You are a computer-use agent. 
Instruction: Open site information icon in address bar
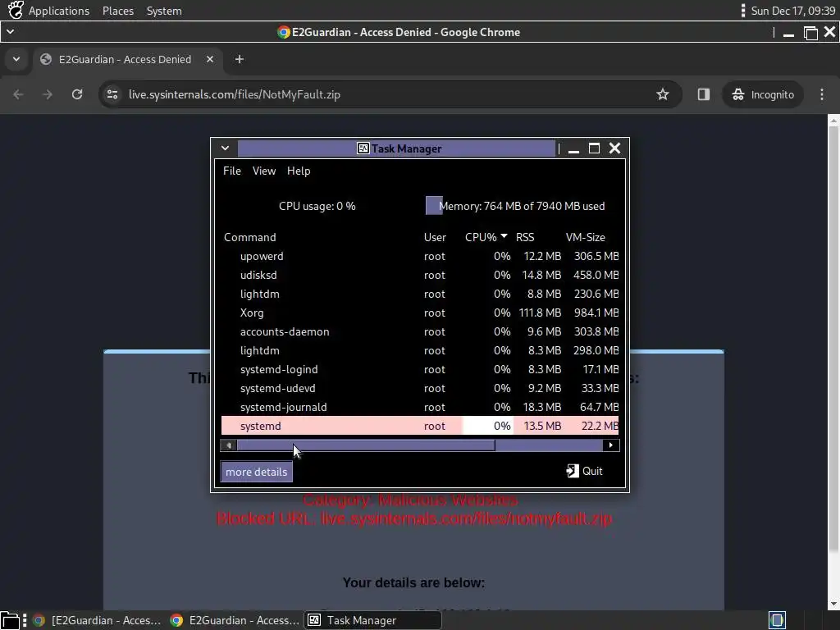[112, 94]
